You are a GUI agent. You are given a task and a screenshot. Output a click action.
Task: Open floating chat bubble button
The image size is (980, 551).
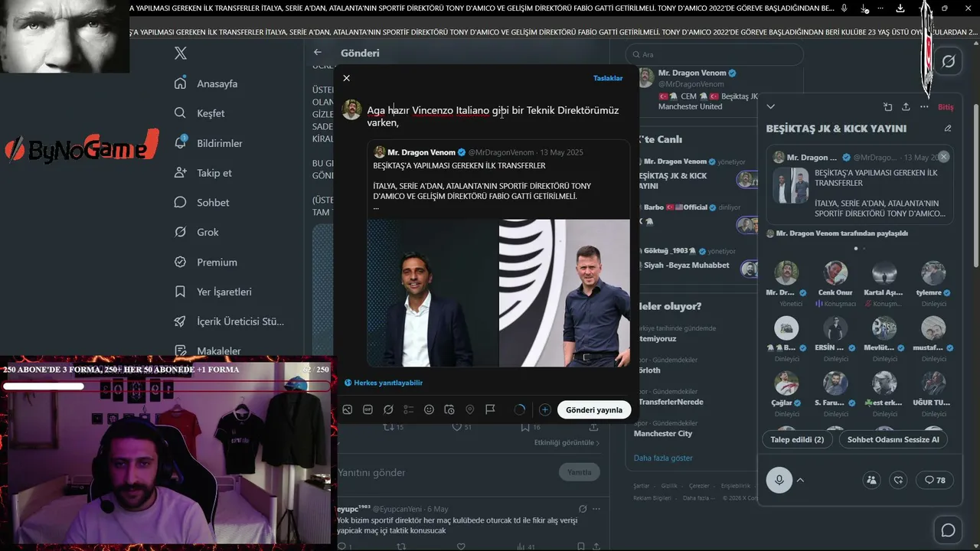[x=948, y=530]
